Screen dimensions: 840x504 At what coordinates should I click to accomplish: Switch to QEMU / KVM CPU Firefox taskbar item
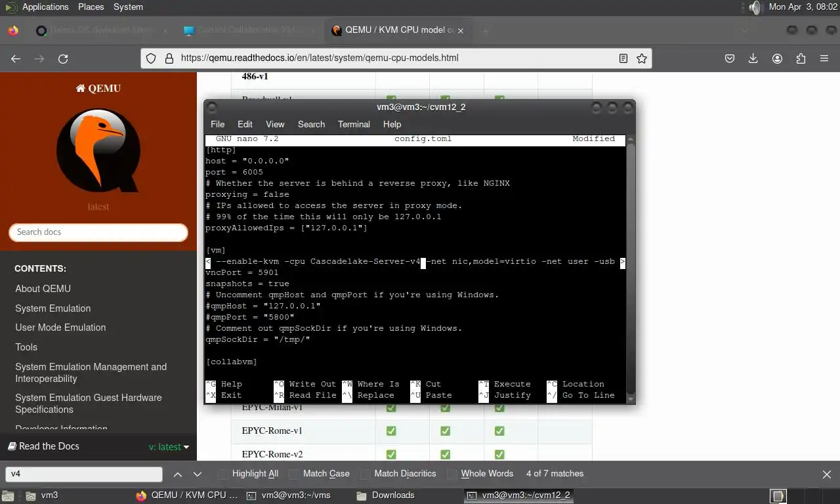pyautogui.click(x=187, y=495)
